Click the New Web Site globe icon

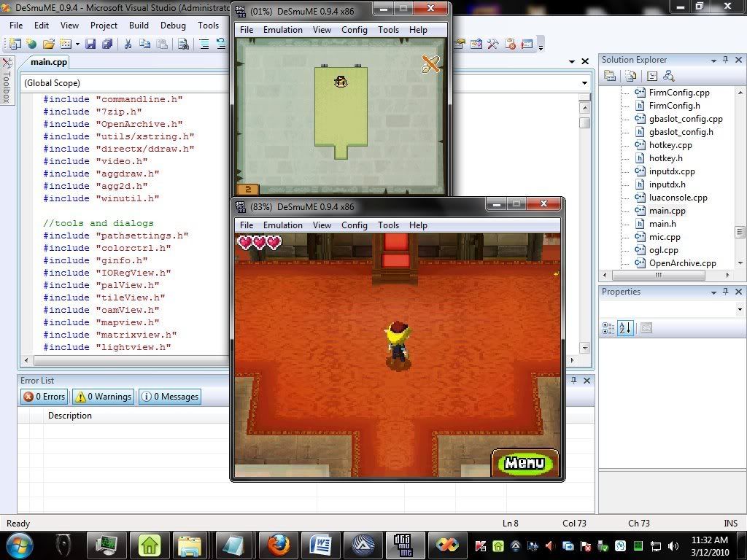[x=32, y=44]
